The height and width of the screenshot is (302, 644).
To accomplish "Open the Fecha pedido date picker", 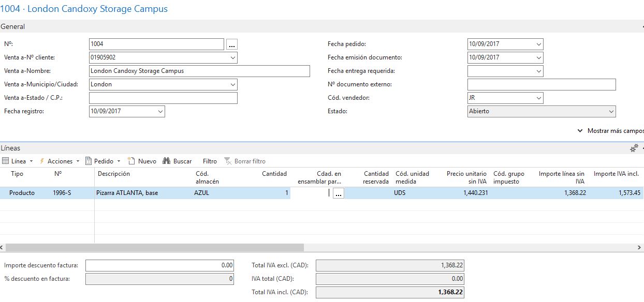I will pyautogui.click(x=538, y=44).
